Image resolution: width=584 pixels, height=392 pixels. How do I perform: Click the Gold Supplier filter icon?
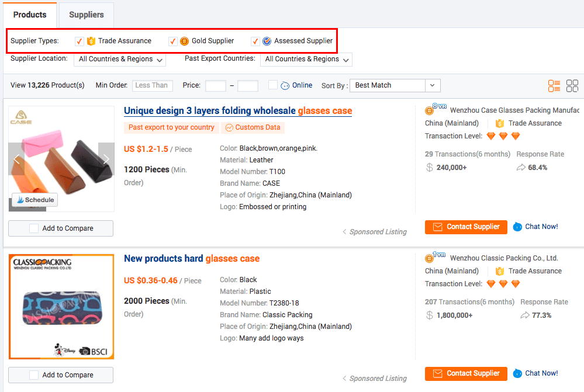184,41
